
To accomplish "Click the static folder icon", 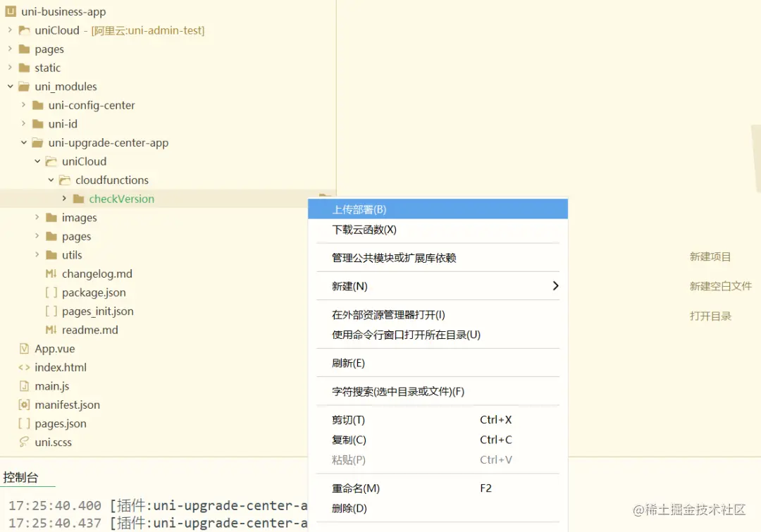I will (24, 68).
